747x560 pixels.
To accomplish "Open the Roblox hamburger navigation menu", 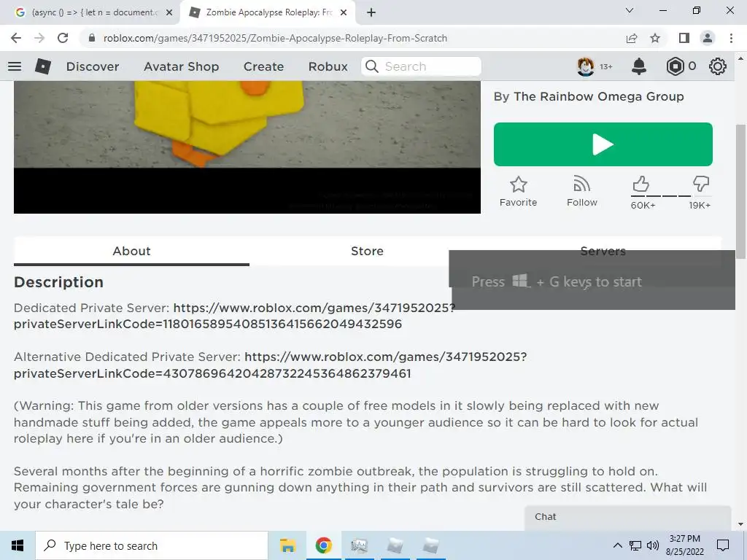I will click(x=15, y=66).
